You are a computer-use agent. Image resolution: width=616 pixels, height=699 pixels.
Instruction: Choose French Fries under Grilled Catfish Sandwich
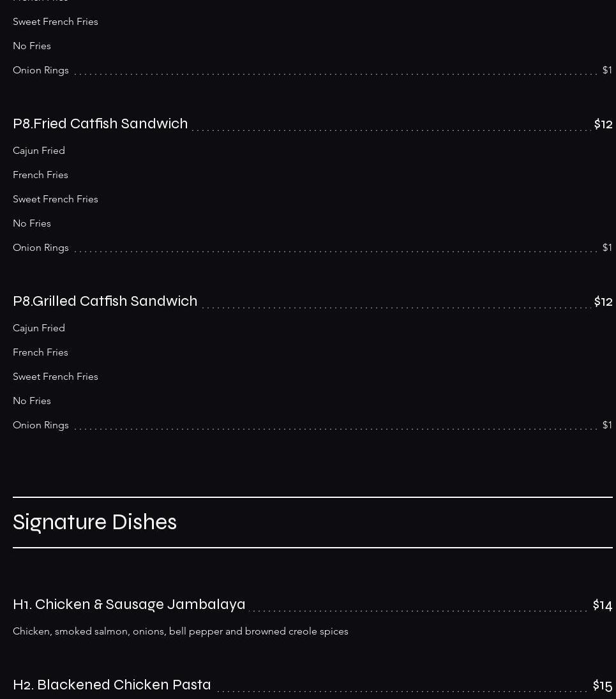click(x=41, y=352)
